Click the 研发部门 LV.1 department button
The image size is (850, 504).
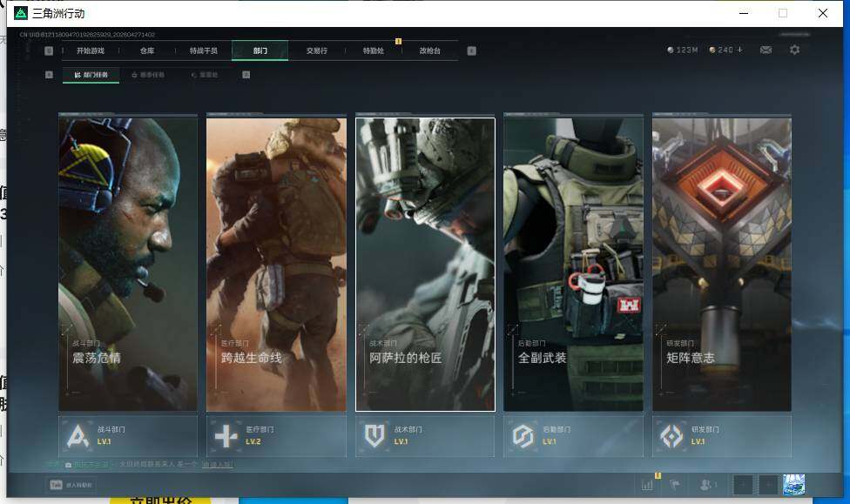pyautogui.click(x=722, y=436)
